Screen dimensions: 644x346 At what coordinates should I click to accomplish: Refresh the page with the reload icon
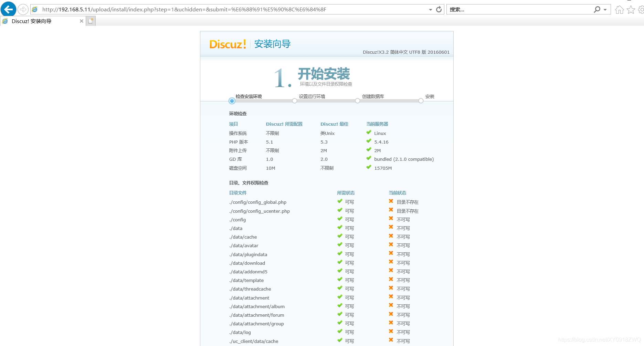(x=439, y=10)
